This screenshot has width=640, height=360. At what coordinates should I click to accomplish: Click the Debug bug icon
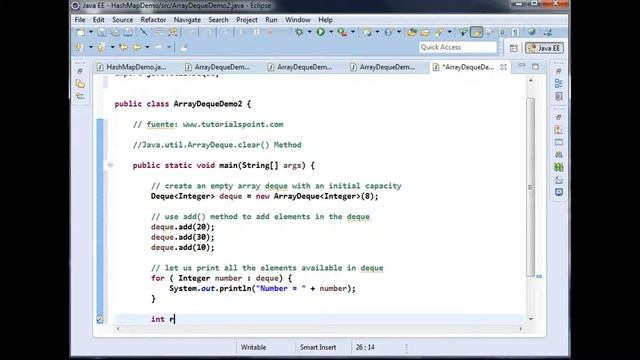click(x=299, y=32)
